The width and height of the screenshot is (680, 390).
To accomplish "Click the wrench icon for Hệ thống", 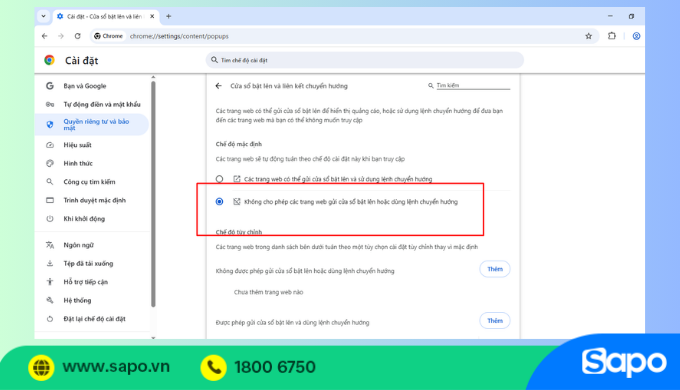I will tap(50, 300).
